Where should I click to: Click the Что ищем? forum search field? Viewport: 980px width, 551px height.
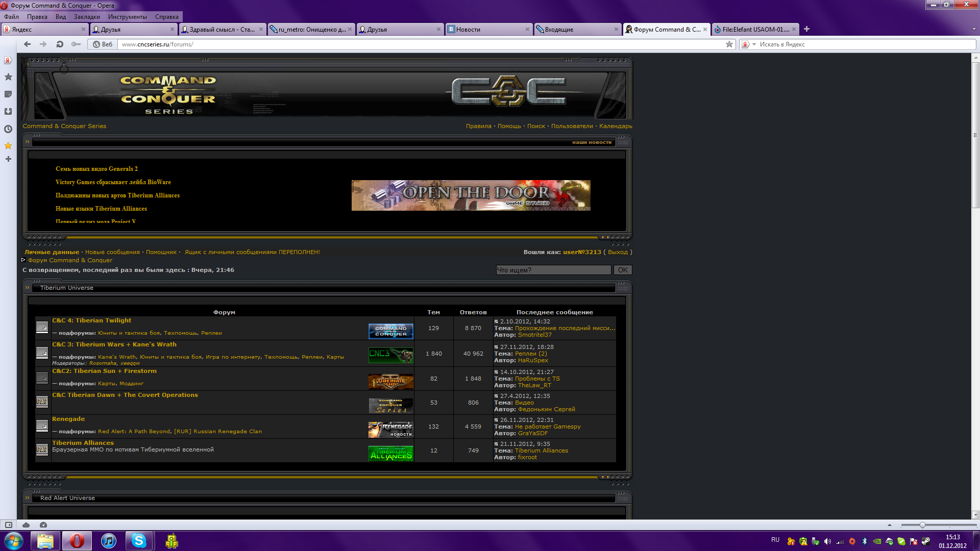tap(553, 270)
